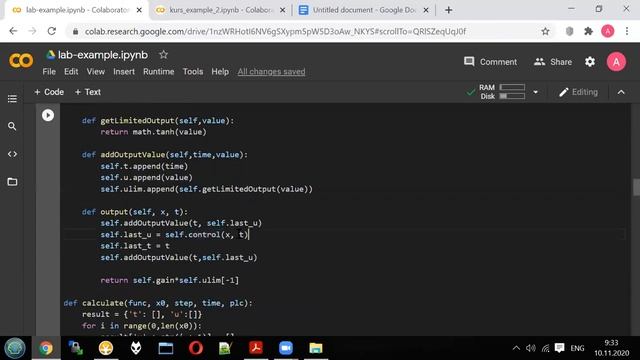Click the volume speaker tray icon

pyautogui.click(x=531, y=348)
